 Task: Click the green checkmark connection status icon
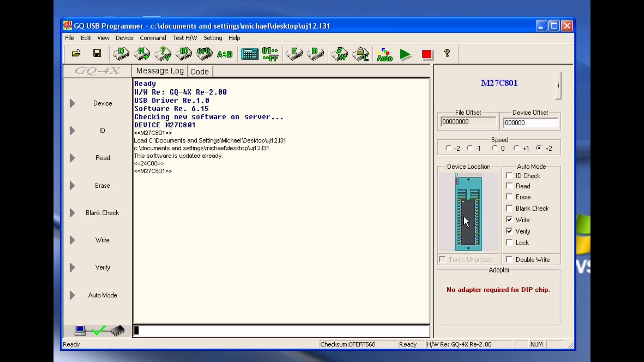click(x=99, y=330)
